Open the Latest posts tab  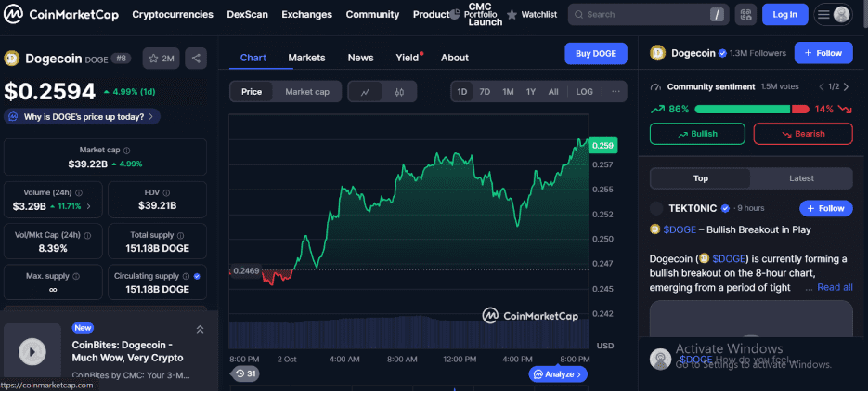801,178
